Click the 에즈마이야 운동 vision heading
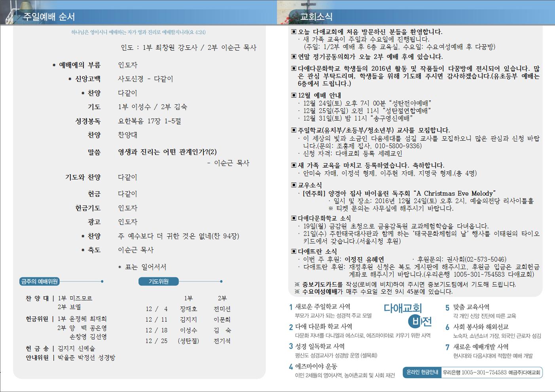Viewport: 555px width, 392px height. click(316, 366)
